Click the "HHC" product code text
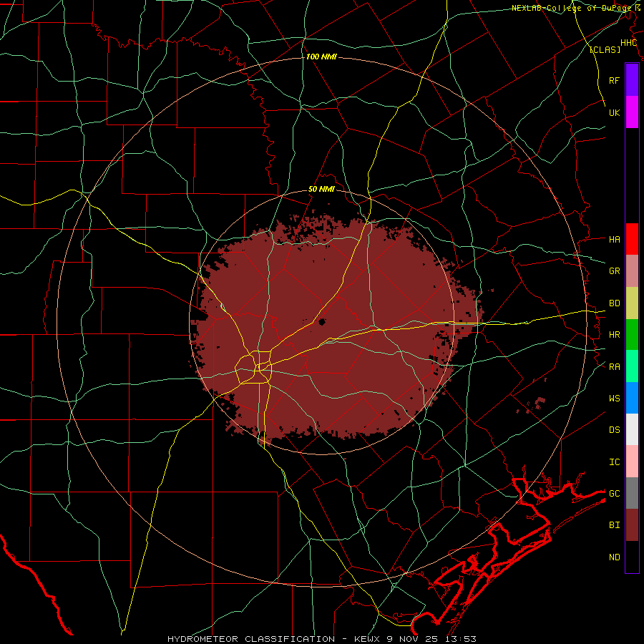 pyautogui.click(x=629, y=43)
